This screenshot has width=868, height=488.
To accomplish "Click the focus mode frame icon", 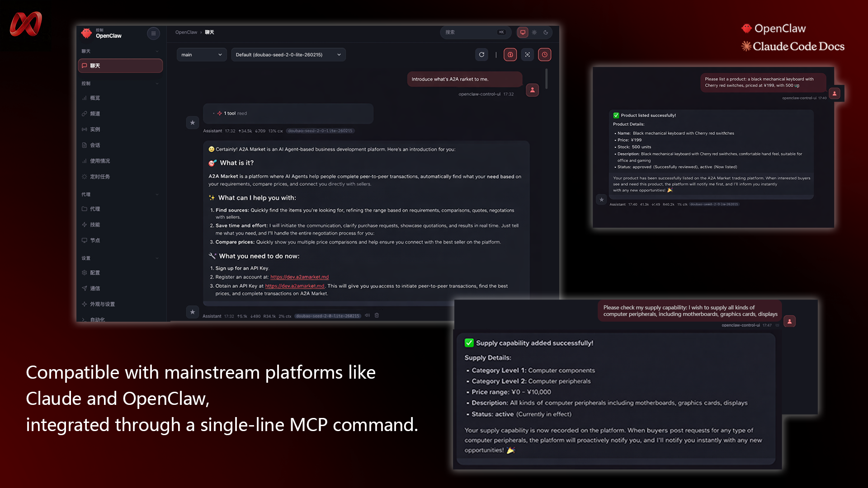I will [528, 55].
